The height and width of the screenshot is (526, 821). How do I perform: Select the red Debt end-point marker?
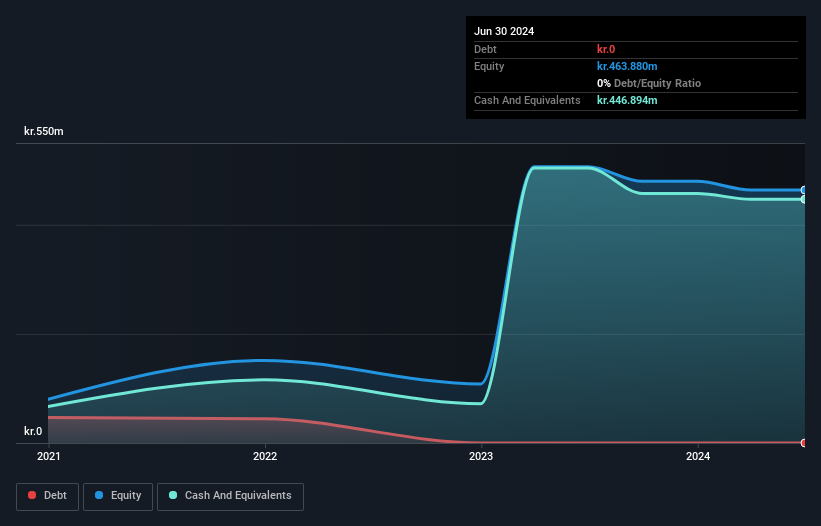[x=804, y=443]
